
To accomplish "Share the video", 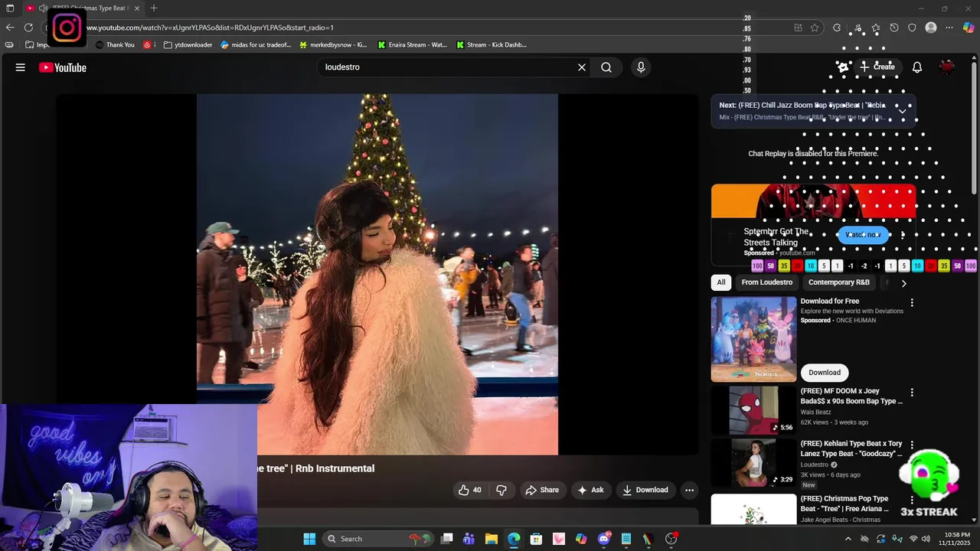I will (x=542, y=490).
